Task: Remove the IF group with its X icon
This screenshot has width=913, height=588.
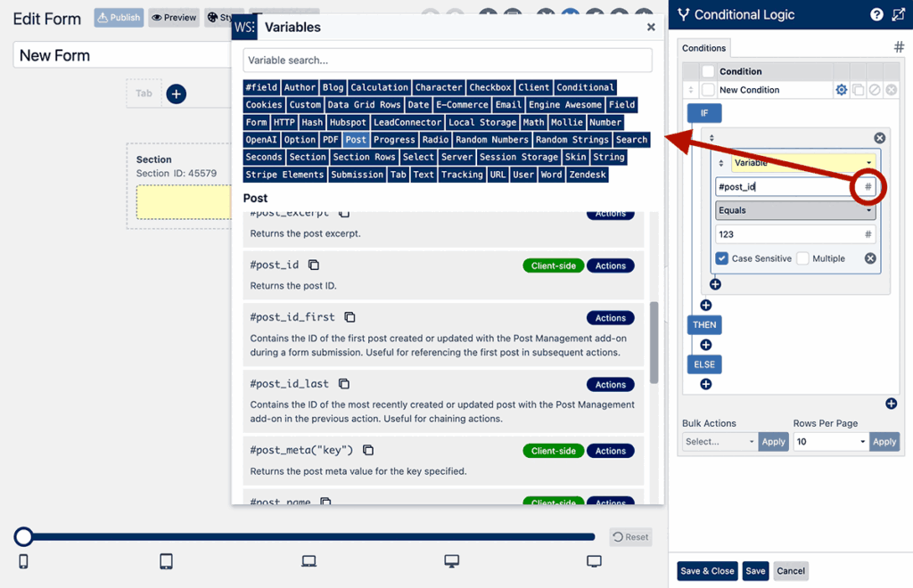Action: point(880,138)
